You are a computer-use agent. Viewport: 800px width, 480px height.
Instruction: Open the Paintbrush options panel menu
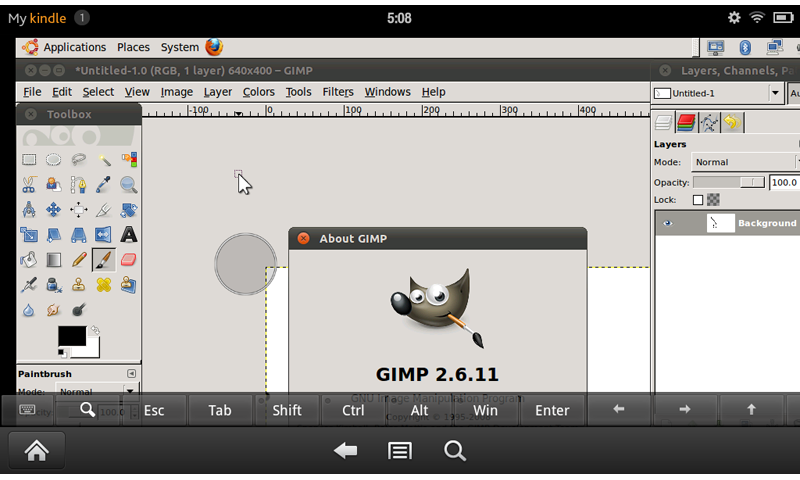coord(131,373)
